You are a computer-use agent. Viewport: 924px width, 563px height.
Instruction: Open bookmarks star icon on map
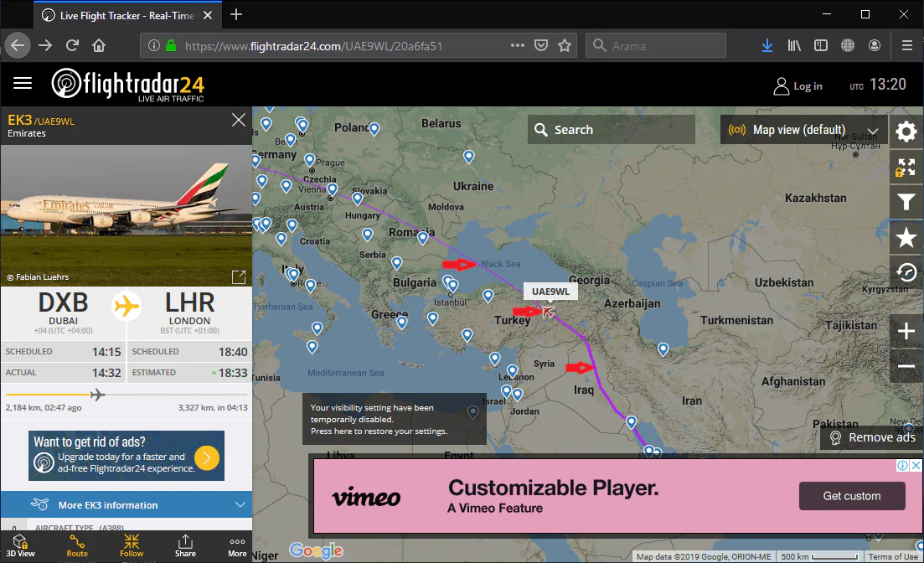click(906, 238)
